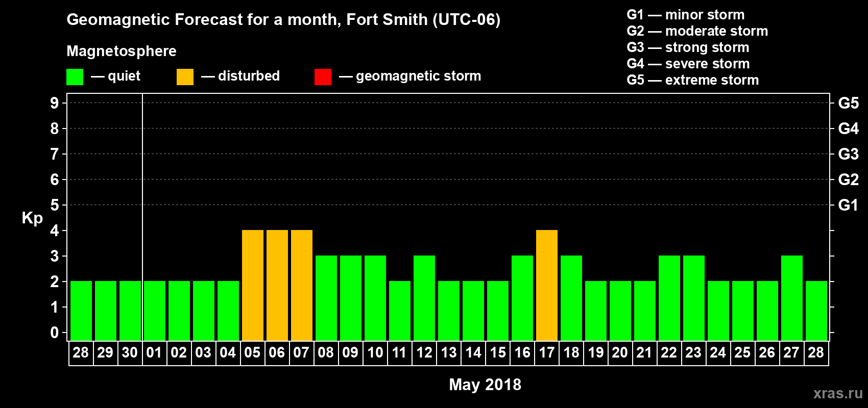The height and width of the screenshot is (408, 868).
Task: Click the 'G5 — extreme storm' legend text
Action: 693,80
